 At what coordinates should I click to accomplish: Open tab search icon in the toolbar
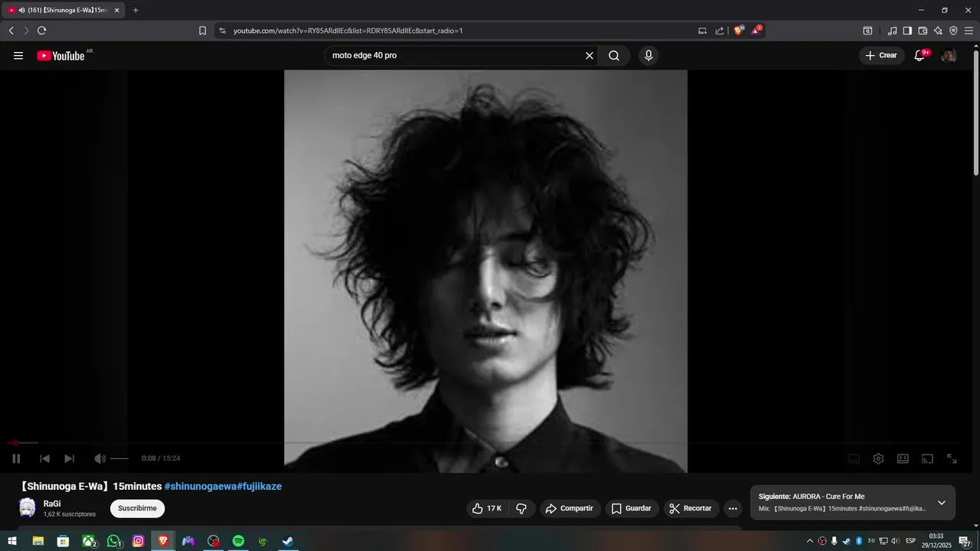coord(867,31)
